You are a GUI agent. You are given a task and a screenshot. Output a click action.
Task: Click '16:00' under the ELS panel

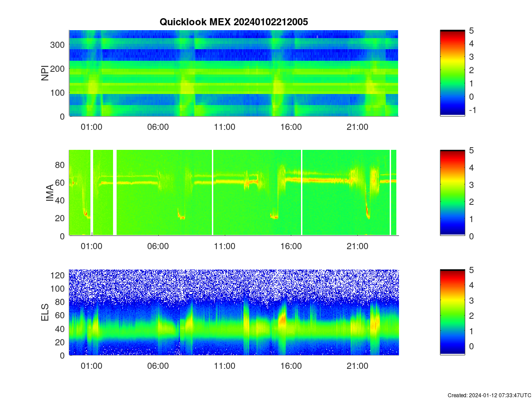[291, 366]
